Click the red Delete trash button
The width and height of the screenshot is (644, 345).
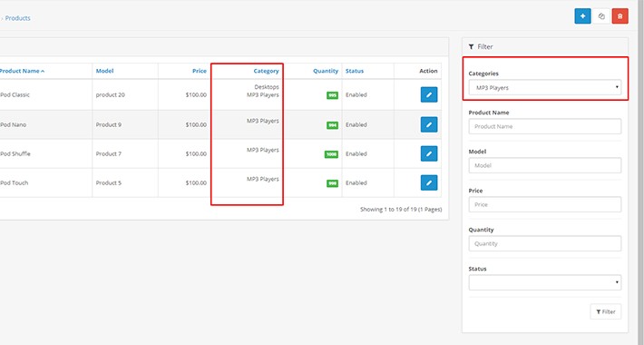pyautogui.click(x=620, y=16)
